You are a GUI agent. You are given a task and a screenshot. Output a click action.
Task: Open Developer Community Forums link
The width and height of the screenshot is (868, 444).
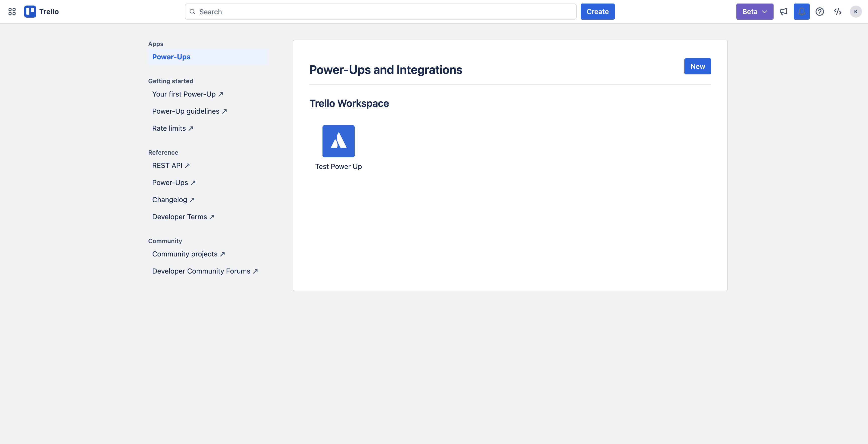tap(205, 271)
